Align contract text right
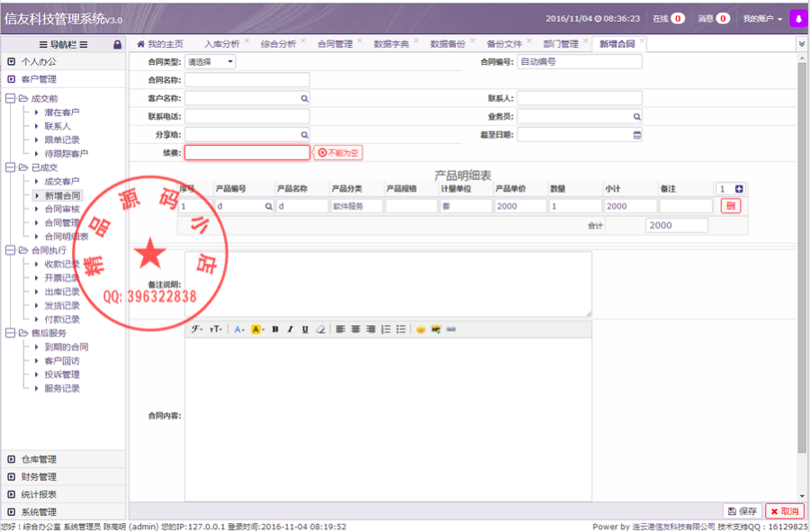Image resolution: width=810 pixels, height=532 pixels. [x=371, y=329]
